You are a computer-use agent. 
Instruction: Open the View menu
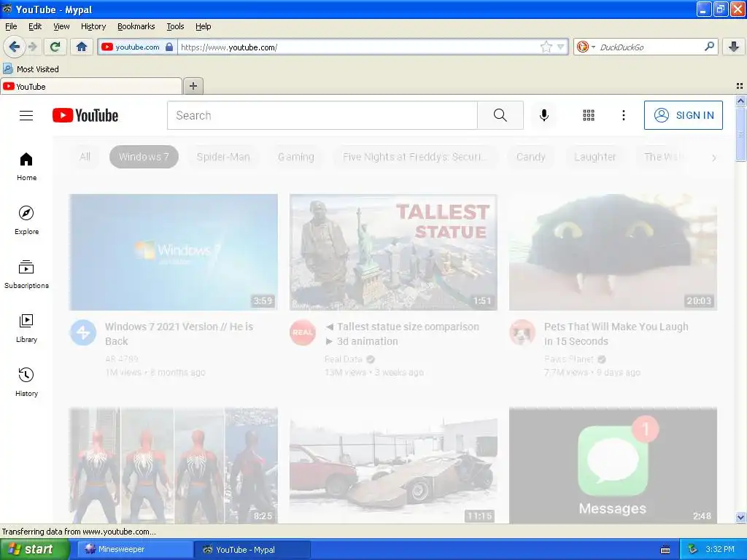point(61,26)
